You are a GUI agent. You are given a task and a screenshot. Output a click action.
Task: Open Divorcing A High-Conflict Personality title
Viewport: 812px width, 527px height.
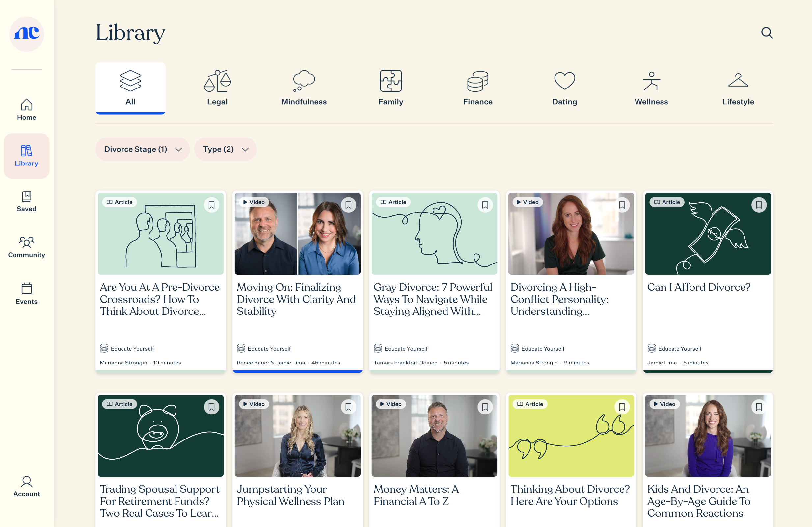(x=559, y=299)
